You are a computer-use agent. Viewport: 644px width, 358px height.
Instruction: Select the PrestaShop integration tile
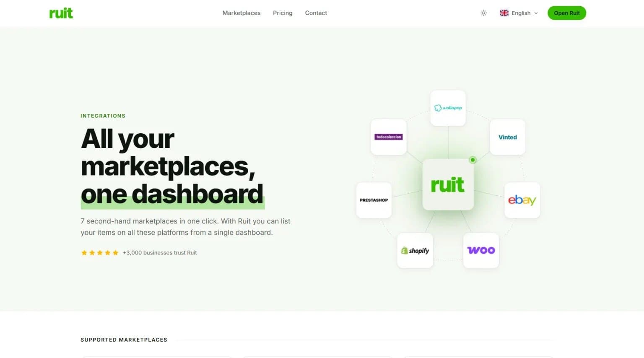pos(374,200)
